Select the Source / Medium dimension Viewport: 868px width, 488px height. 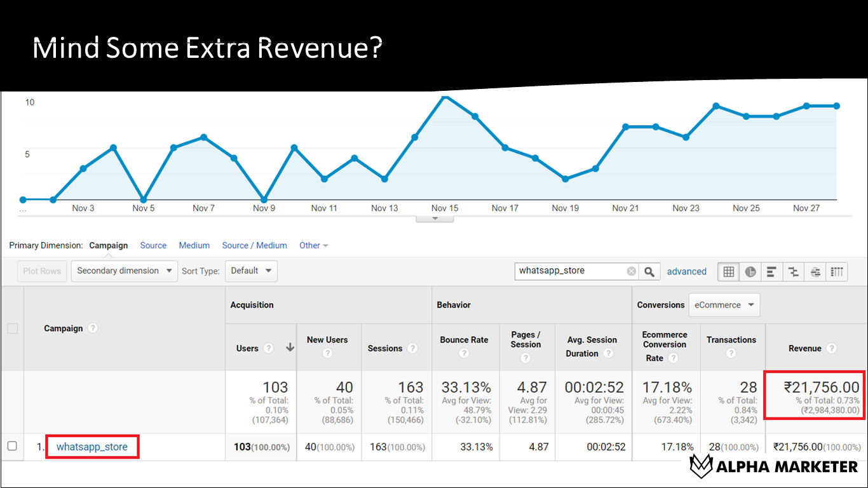(x=254, y=245)
